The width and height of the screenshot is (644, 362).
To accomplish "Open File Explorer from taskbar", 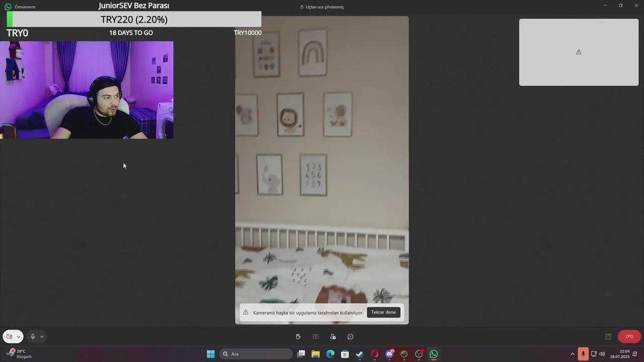I will point(315,354).
